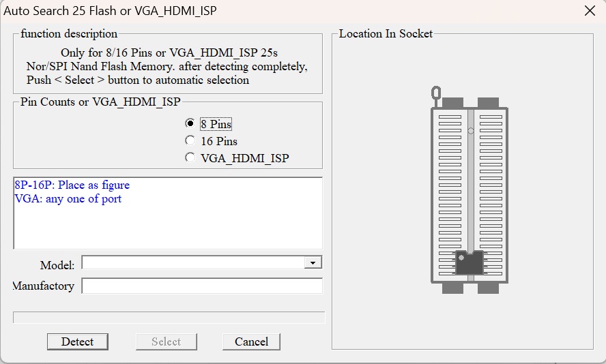
Task: Click the top-right gray socket tab
Action: [x=488, y=103]
